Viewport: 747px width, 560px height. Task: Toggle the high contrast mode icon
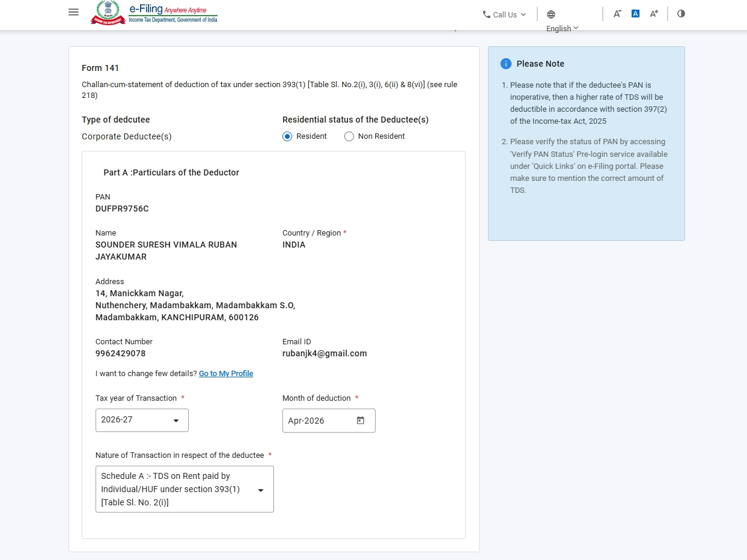(x=681, y=14)
